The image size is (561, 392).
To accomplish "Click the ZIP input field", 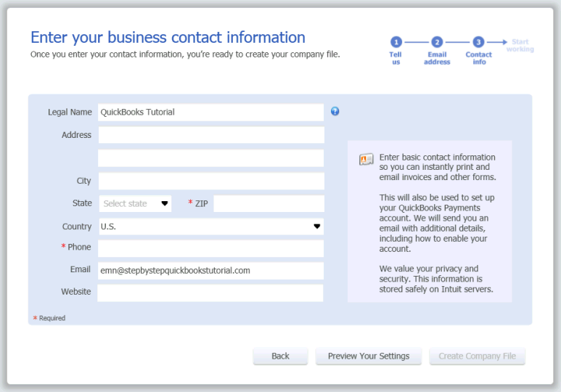I will (x=269, y=204).
